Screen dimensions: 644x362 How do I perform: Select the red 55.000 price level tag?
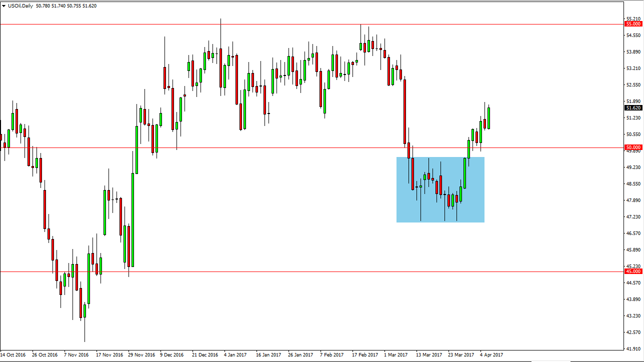pos(633,24)
